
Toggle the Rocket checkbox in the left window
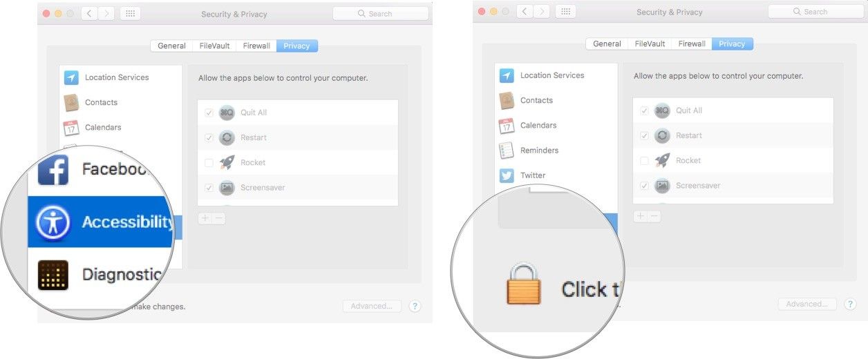[209, 163]
